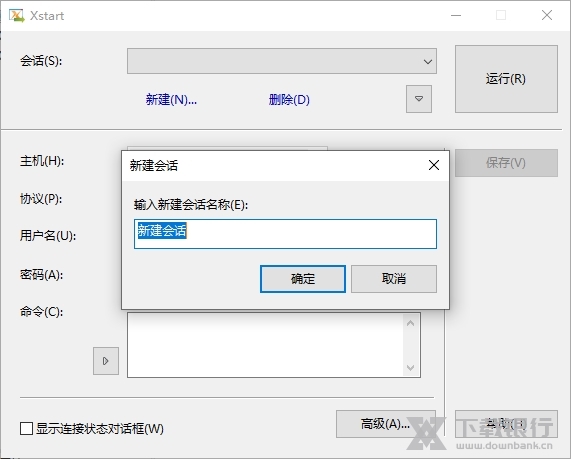Click the 运行(R) run button
The image size is (571, 459).
pos(506,79)
